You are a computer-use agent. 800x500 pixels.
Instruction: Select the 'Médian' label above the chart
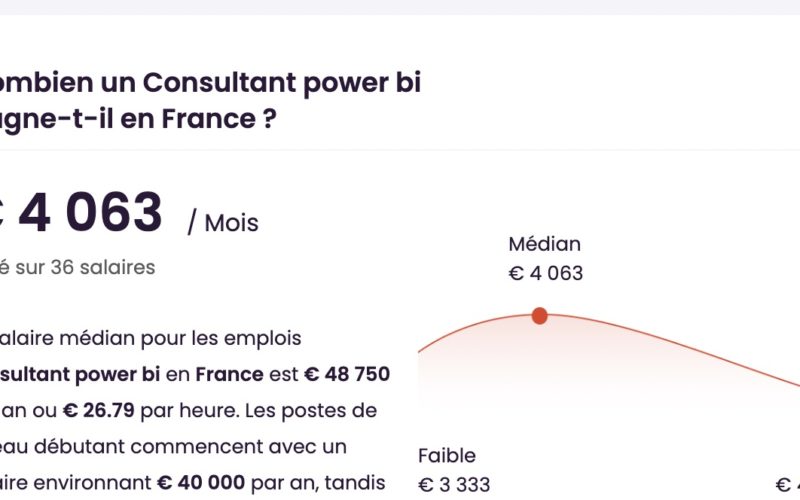(x=544, y=244)
